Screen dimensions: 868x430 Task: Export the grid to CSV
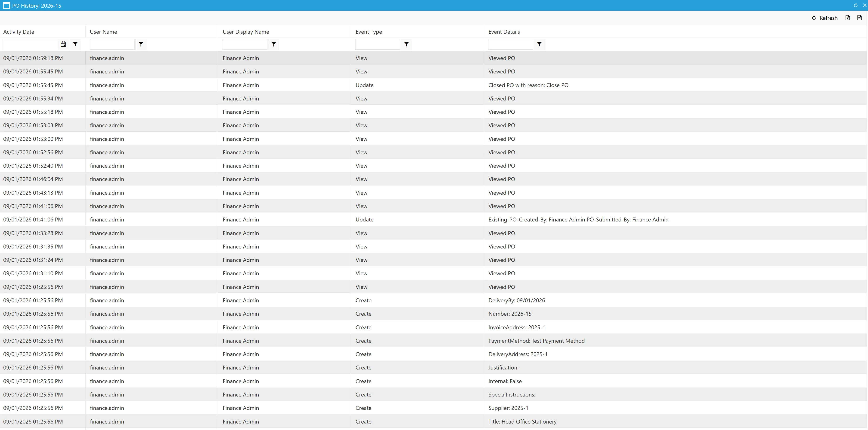860,18
